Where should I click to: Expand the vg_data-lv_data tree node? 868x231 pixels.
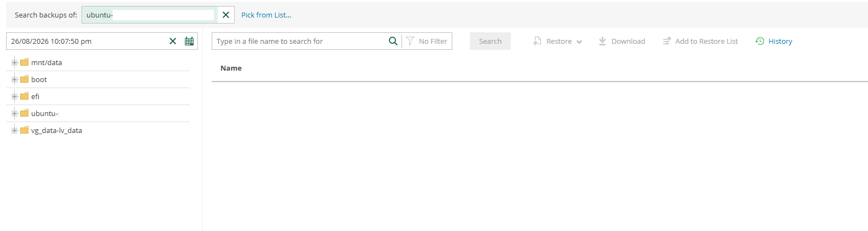tap(14, 130)
